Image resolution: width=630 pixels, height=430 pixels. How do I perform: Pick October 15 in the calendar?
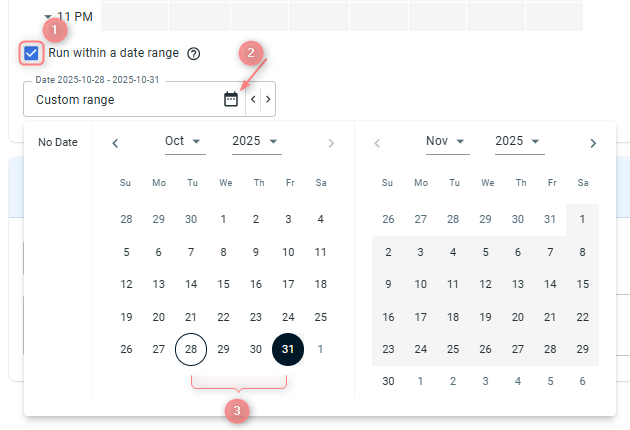pos(223,284)
